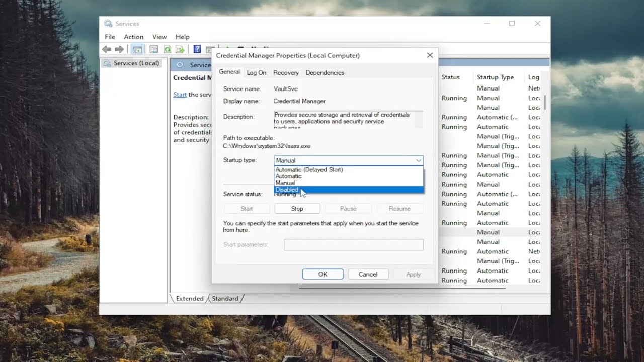Open the View menu

pyautogui.click(x=159, y=37)
